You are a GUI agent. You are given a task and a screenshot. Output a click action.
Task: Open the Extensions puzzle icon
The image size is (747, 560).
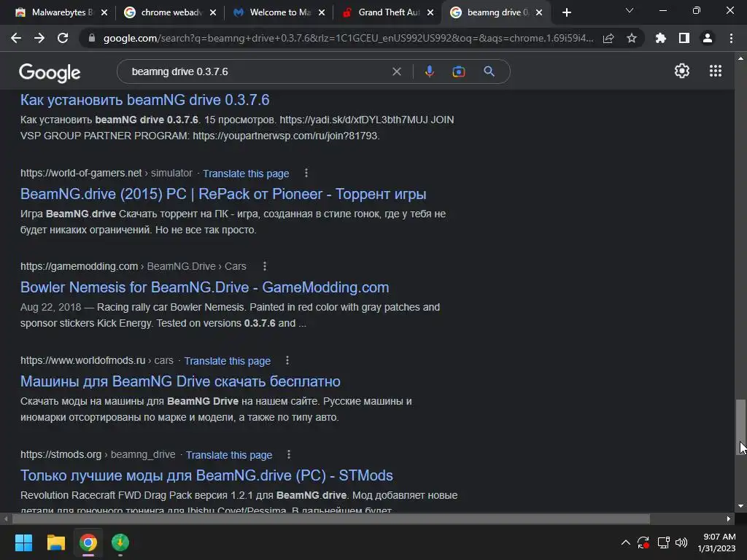(660, 38)
